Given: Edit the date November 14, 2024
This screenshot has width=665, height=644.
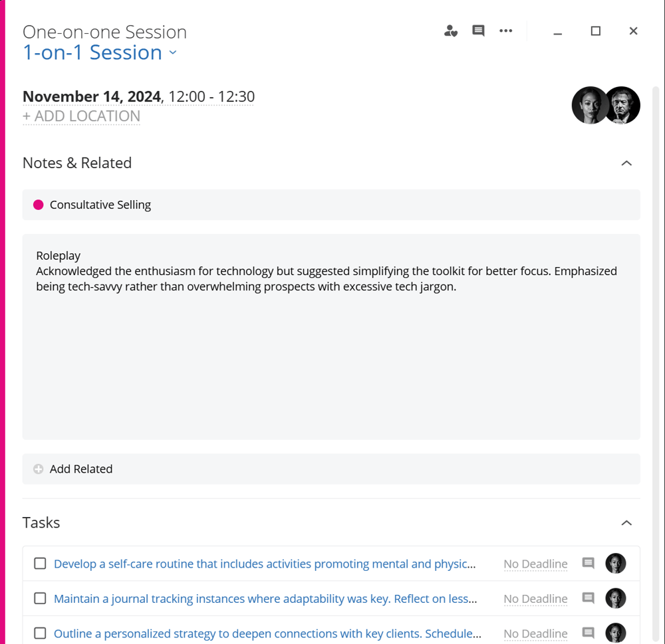Looking at the screenshot, I should (x=92, y=96).
